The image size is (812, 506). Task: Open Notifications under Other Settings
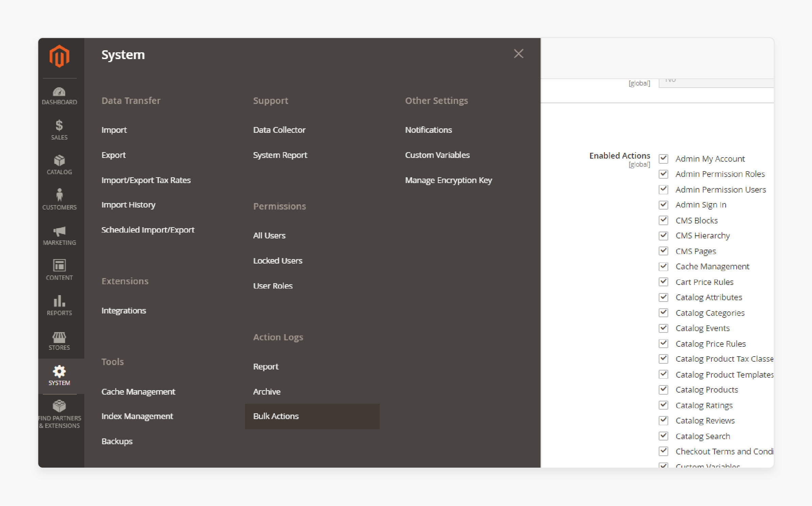pyautogui.click(x=429, y=130)
